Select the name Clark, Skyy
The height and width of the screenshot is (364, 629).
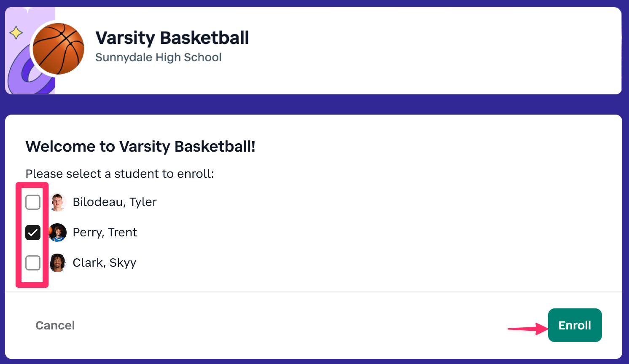(x=105, y=263)
